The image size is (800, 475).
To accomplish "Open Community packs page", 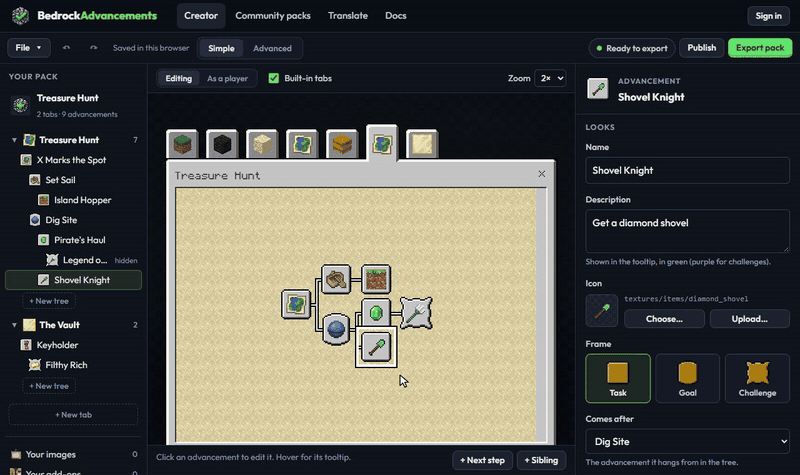I will tap(273, 16).
